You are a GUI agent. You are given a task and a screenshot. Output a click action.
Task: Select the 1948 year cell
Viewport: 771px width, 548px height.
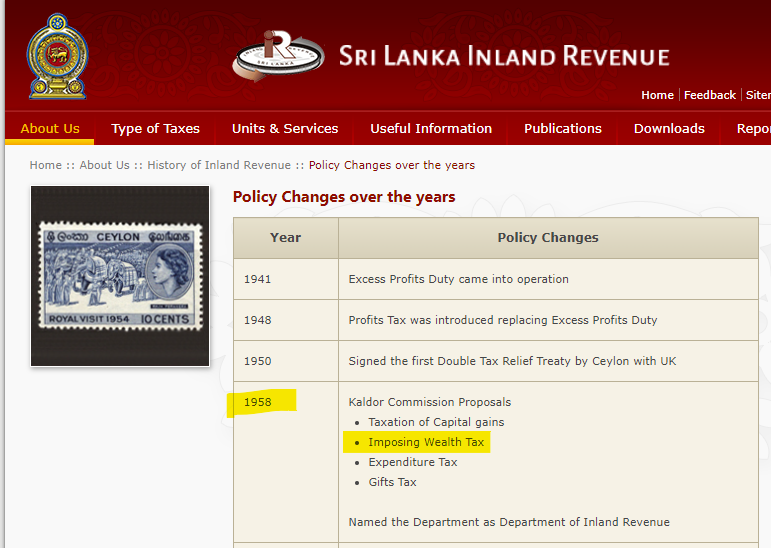point(286,320)
